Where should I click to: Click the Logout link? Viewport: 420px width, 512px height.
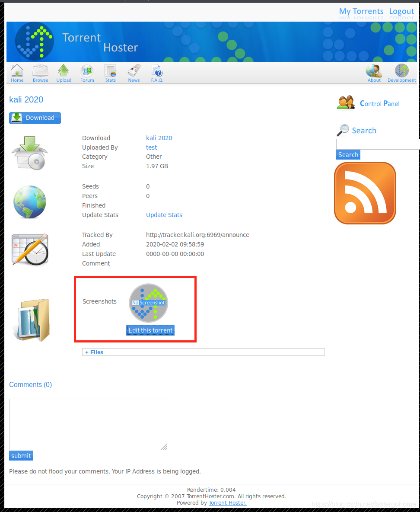pos(401,11)
